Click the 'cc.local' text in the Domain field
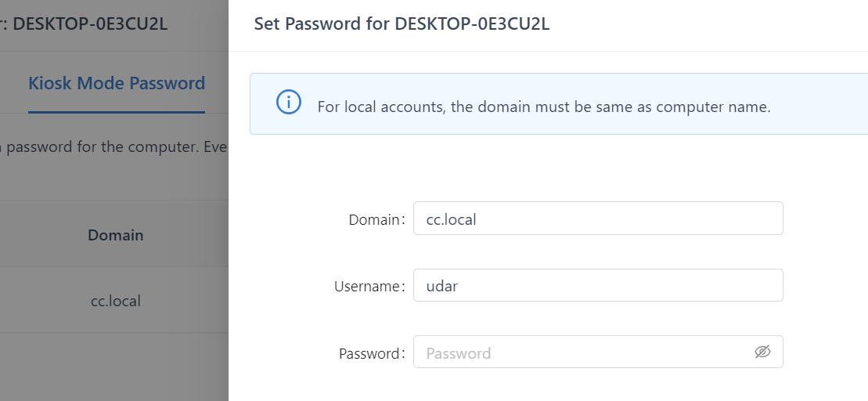868x401 pixels. point(451,220)
